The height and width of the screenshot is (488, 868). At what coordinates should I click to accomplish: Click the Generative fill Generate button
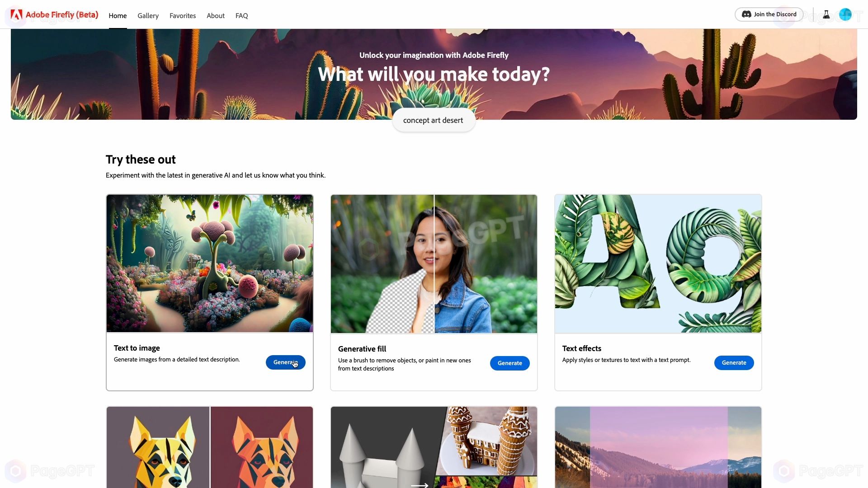509,363
